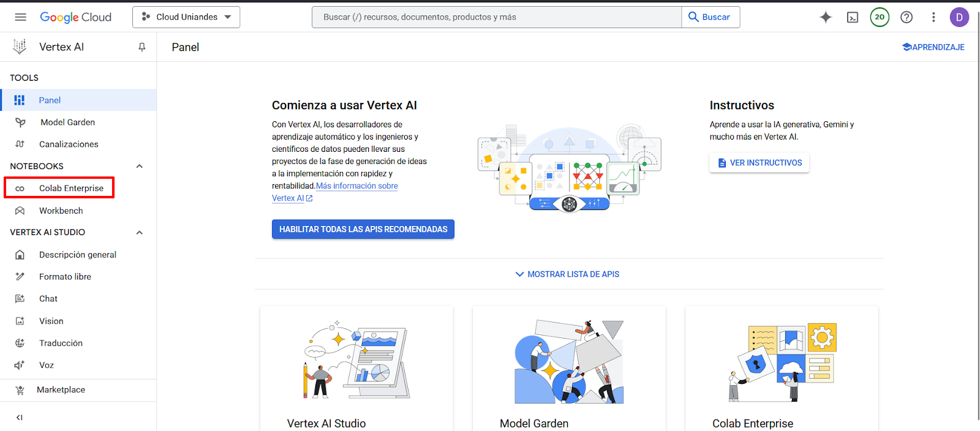Click HABILITAR TODAS LAS APIS RECOMENDADAS button

click(x=363, y=229)
